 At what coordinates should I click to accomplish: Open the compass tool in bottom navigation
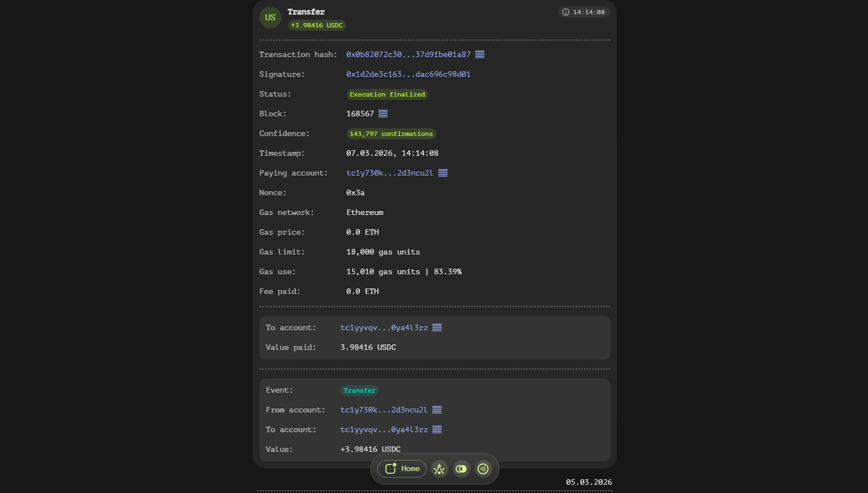coord(439,469)
